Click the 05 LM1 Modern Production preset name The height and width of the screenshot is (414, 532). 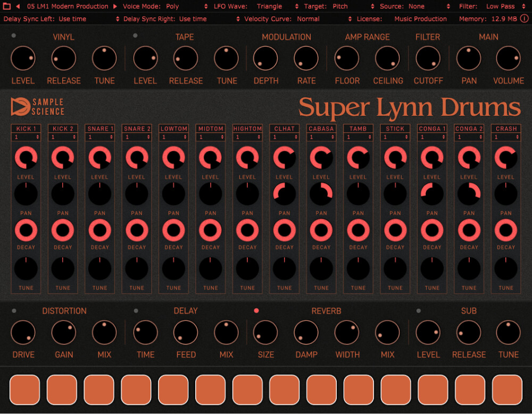click(68, 6)
